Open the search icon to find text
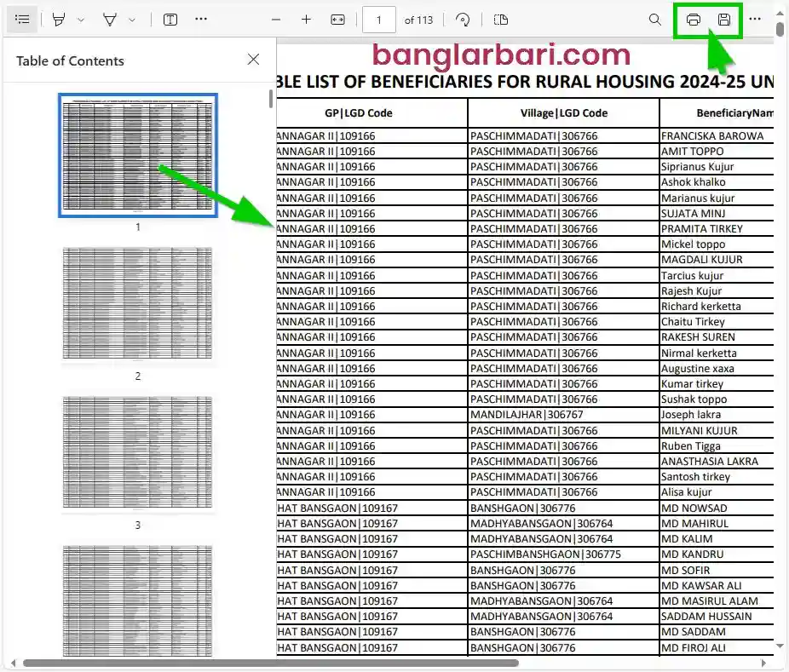This screenshot has height=672, width=789. point(654,19)
